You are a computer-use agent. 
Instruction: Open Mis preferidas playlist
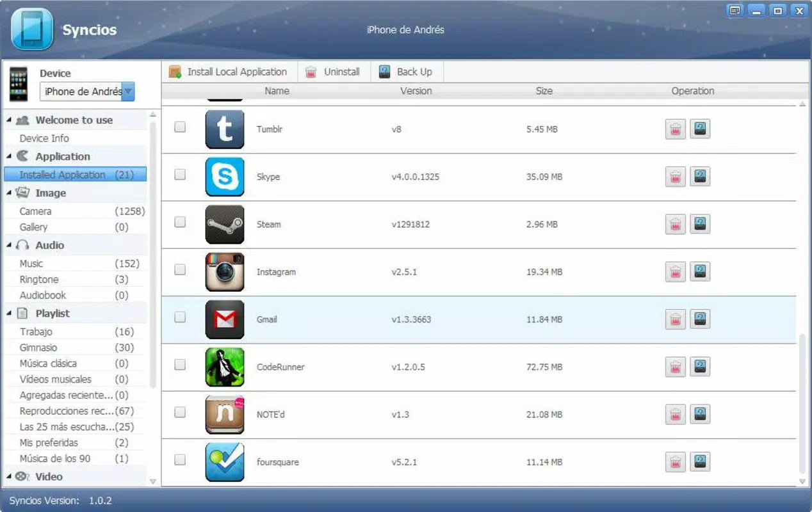75,443
